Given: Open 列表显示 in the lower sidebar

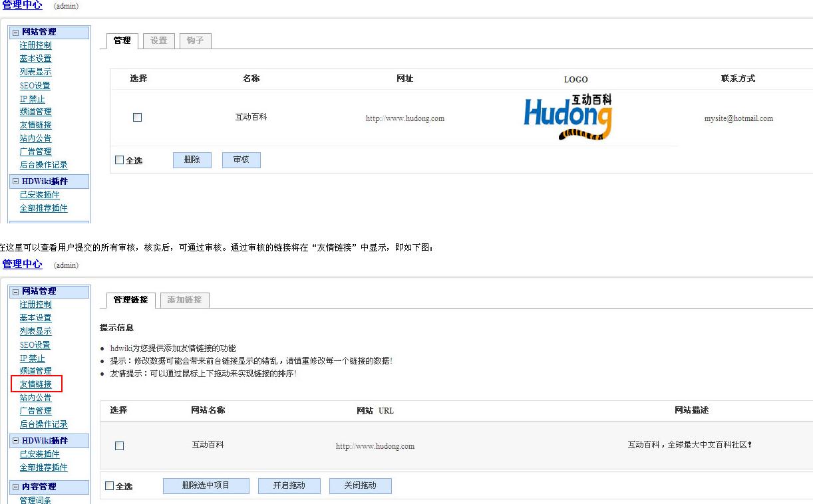Looking at the screenshot, I should (35, 331).
